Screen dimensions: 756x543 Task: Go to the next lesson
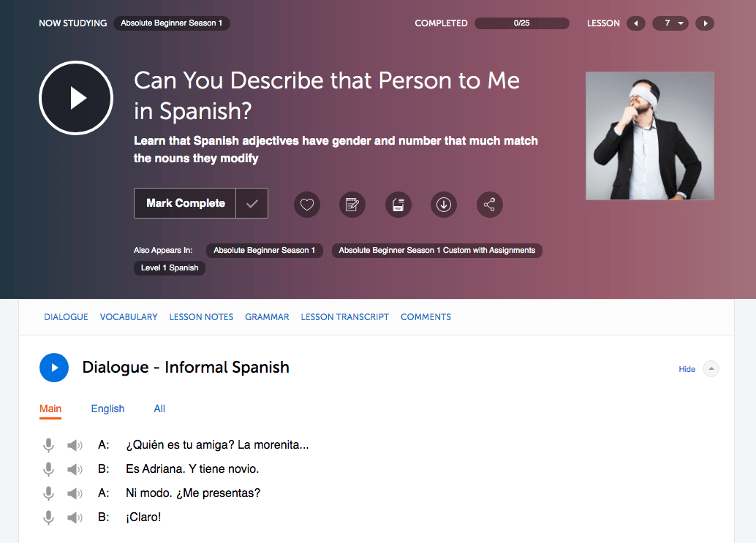click(x=705, y=23)
